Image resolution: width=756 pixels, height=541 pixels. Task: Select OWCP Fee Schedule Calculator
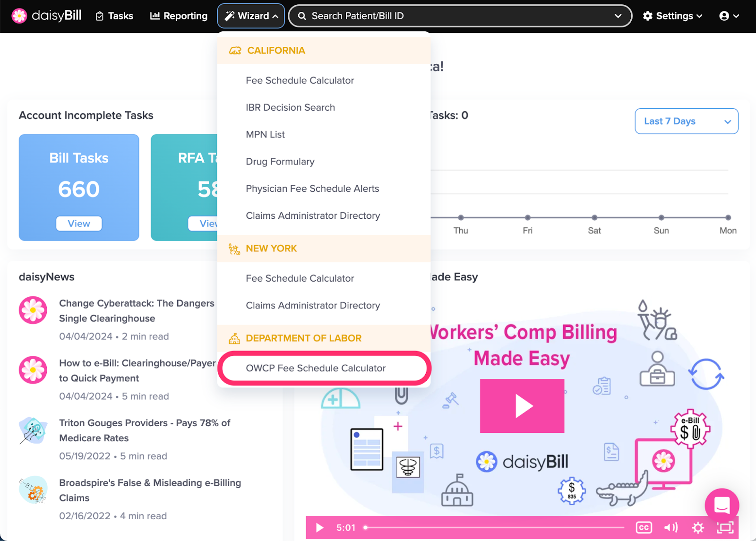[316, 368]
